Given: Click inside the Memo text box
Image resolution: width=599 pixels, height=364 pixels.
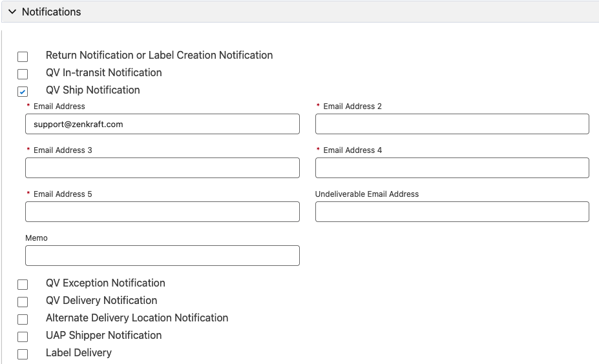Looking at the screenshot, I should pos(162,256).
